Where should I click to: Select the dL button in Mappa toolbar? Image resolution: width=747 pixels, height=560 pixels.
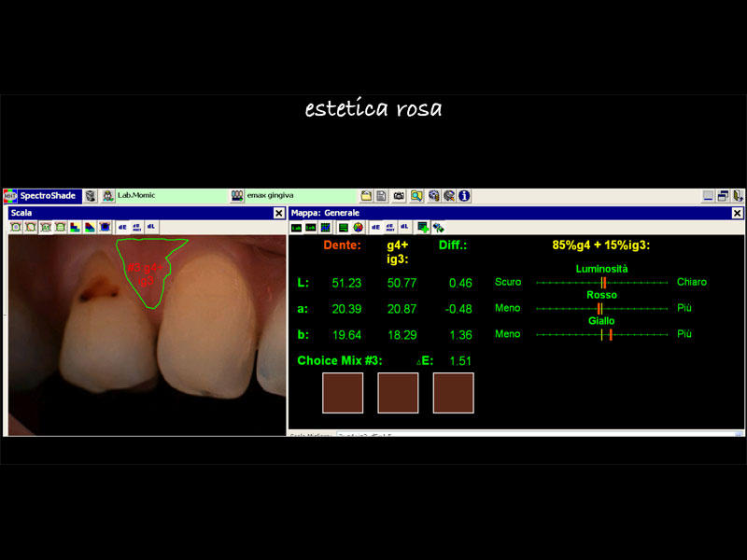pos(404,228)
